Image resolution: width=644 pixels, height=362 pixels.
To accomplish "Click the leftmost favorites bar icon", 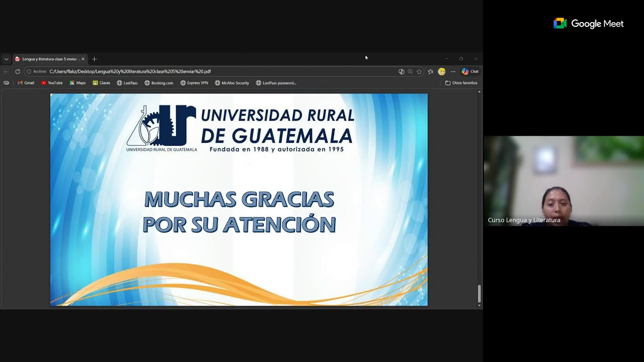I will click(x=6, y=83).
